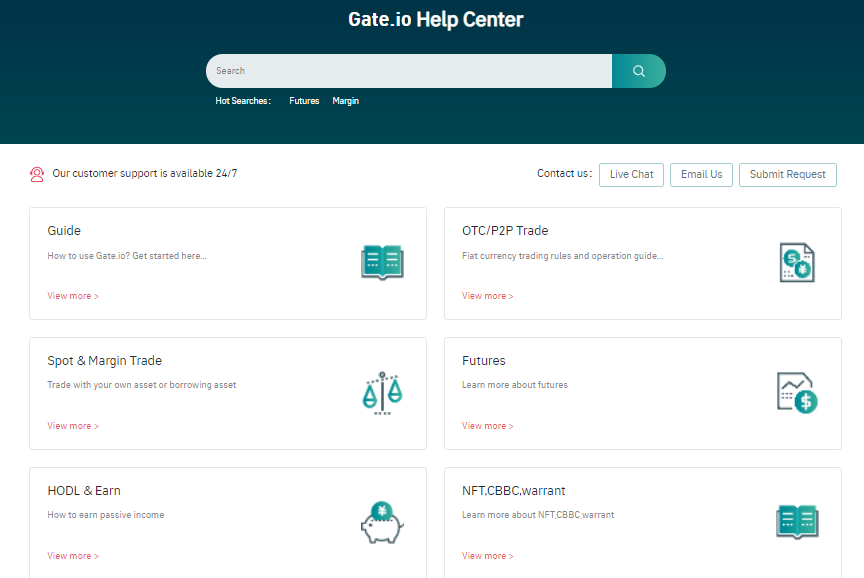Open View more under HODL & Earn

coord(73,556)
